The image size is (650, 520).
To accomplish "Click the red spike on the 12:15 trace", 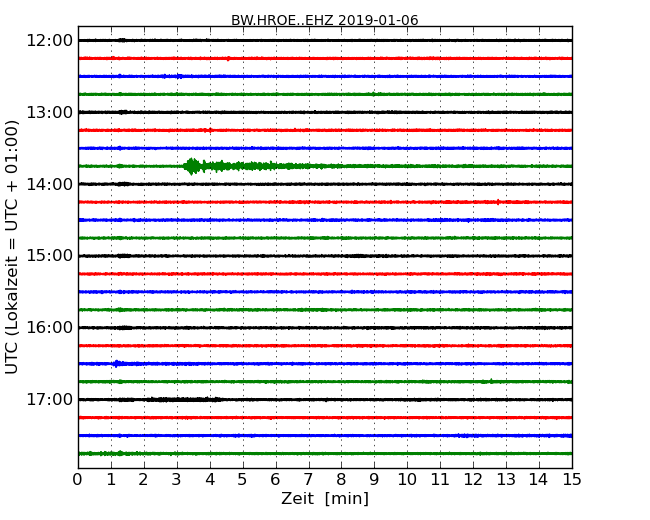I will (228, 58).
